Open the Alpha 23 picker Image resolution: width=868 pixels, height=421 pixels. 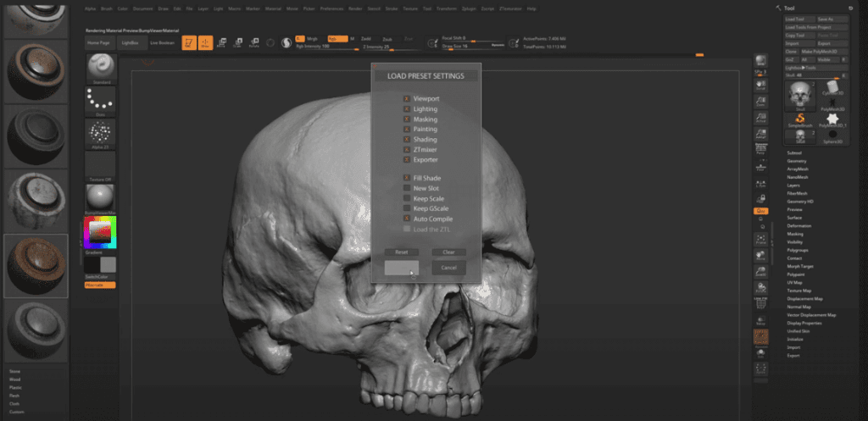pos(102,133)
